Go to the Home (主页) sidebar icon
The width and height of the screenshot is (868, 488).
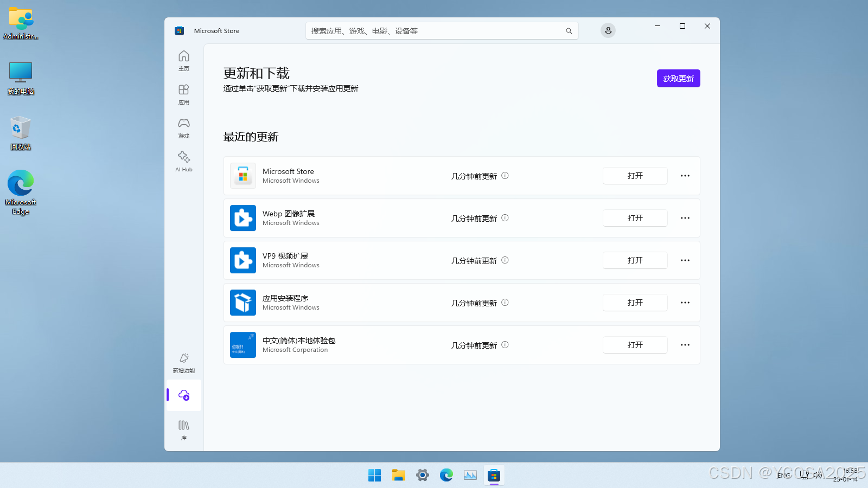(x=184, y=61)
